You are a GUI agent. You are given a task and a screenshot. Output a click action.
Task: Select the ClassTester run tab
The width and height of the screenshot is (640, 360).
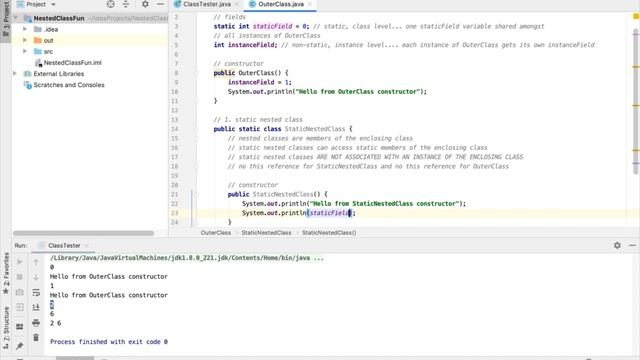click(64, 245)
